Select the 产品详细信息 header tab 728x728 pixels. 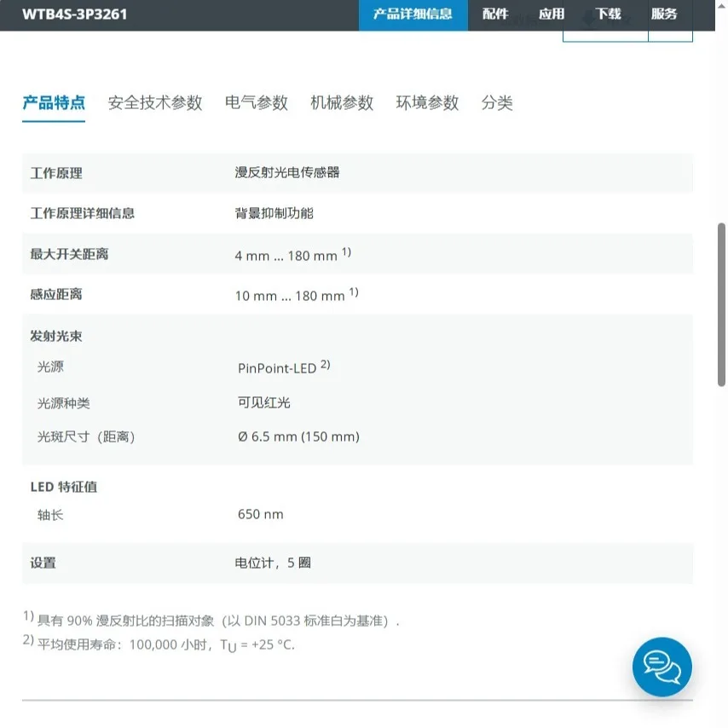(x=413, y=14)
